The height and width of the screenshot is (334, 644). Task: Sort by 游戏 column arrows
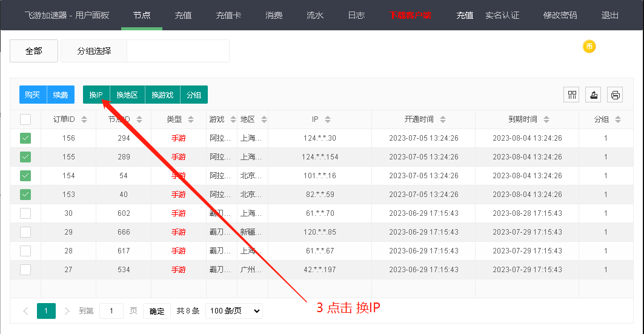coord(233,119)
